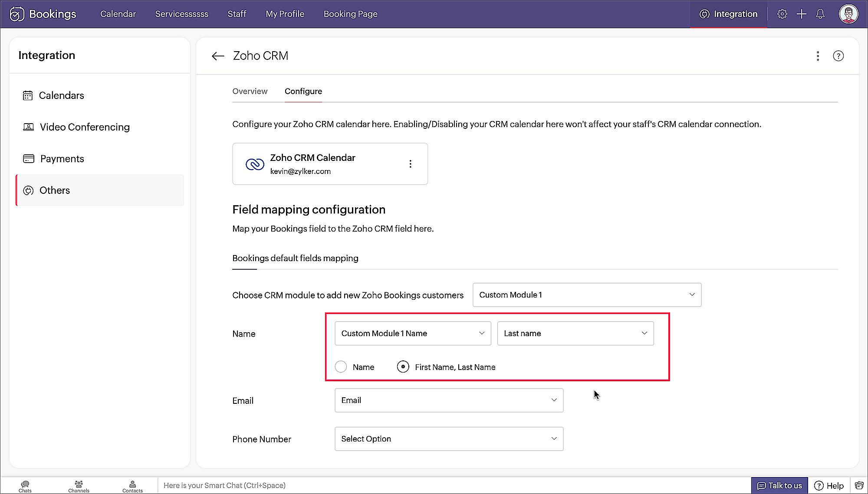Open Channels in the bottom bar
This screenshot has height=494, width=868.
pos(79,486)
